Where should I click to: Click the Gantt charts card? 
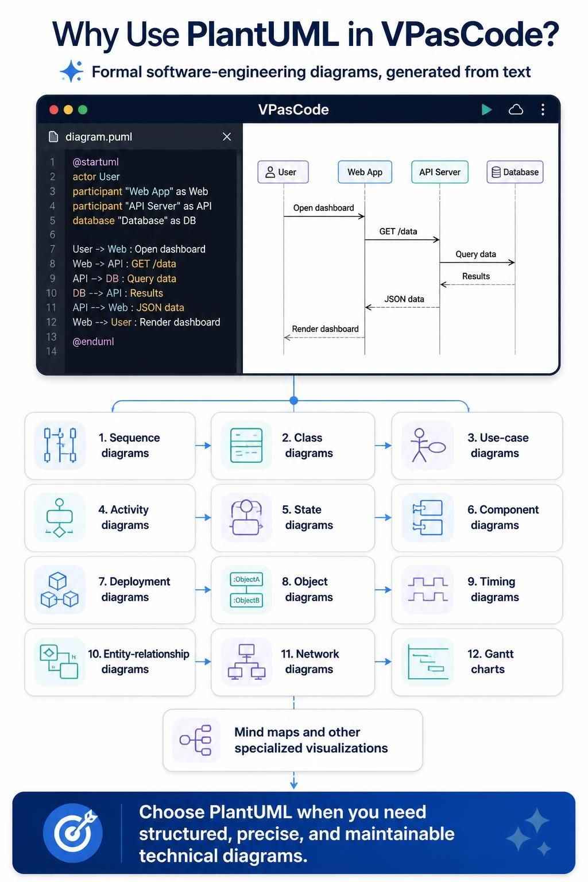[477, 662]
